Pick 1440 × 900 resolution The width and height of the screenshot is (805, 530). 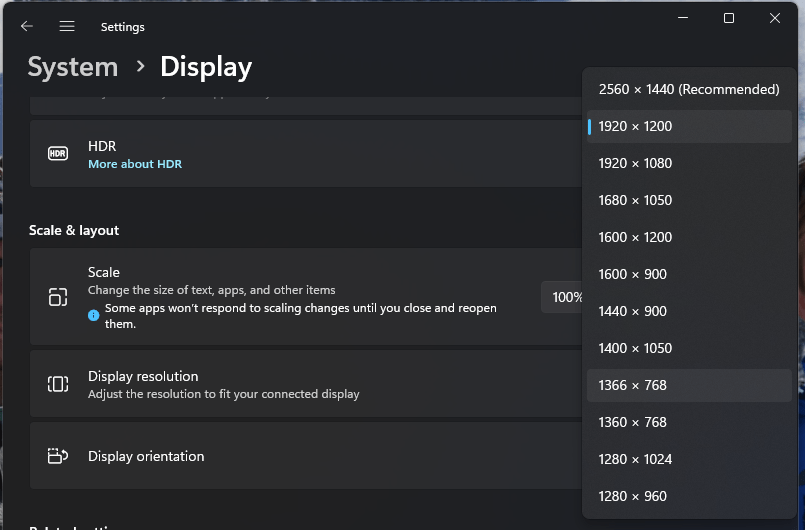point(689,311)
